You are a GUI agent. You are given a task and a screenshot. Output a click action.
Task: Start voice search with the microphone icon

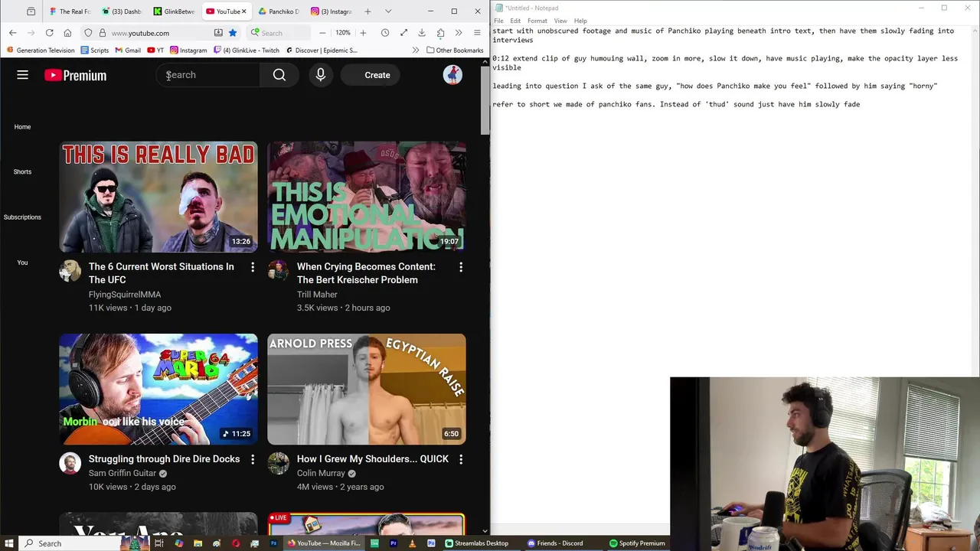click(x=321, y=75)
